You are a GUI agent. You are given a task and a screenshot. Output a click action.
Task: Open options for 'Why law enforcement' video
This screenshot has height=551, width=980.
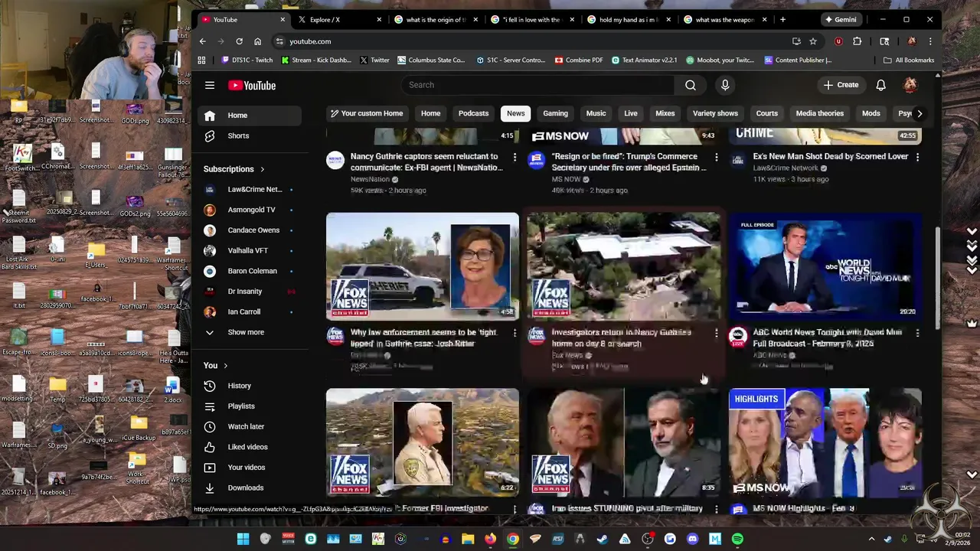point(514,333)
